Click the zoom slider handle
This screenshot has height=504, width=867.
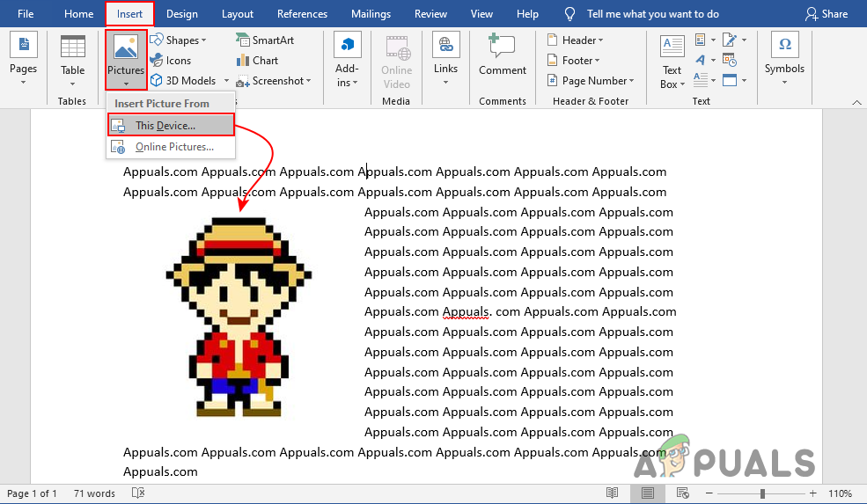[x=762, y=493]
